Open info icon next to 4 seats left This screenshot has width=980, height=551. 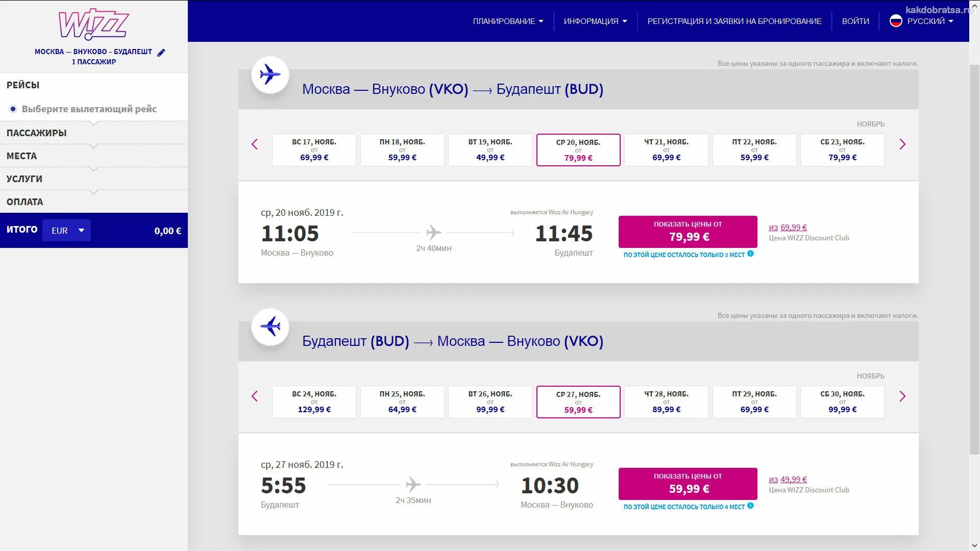click(x=750, y=506)
